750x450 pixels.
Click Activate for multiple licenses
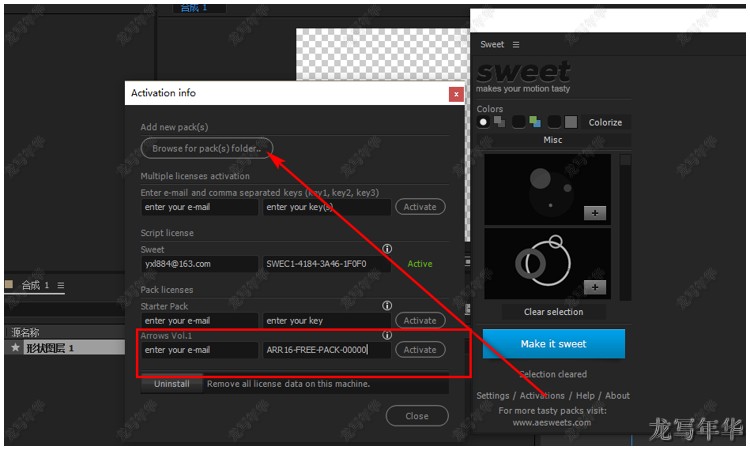point(420,207)
